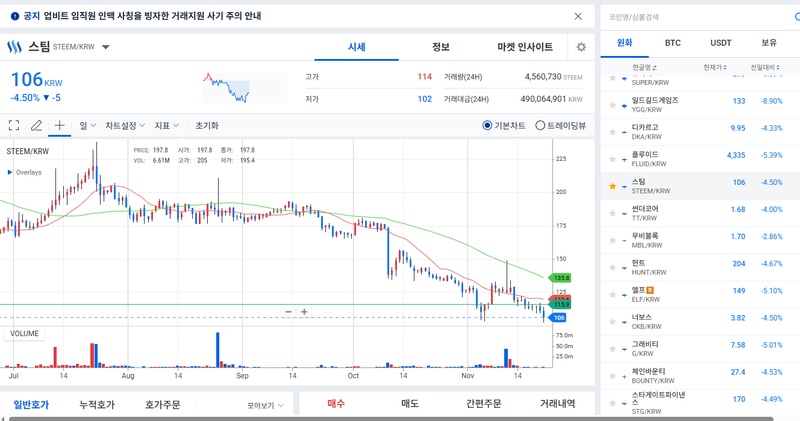This screenshot has width=800, height=421.
Task: Open chart settings gear icon
Action: pos(581,47)
